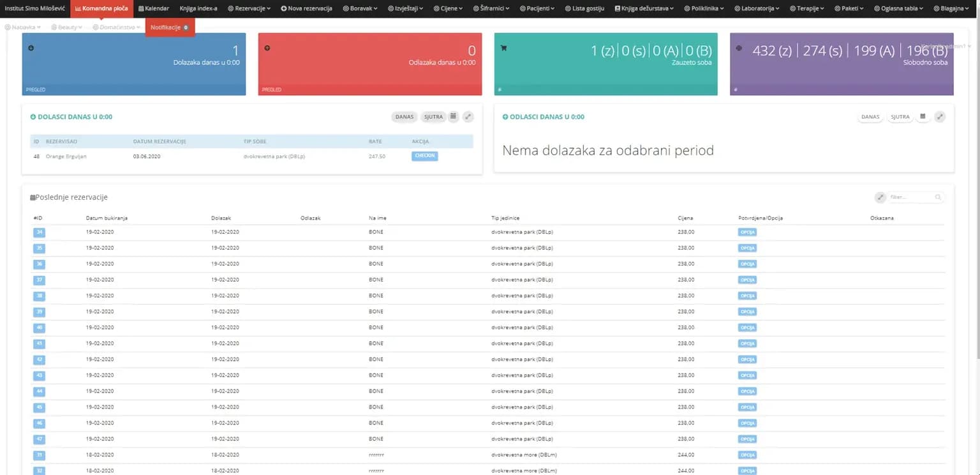Click DANAS in the Dolasci danas panel
The image size is (980, 475).
[405, 117]
